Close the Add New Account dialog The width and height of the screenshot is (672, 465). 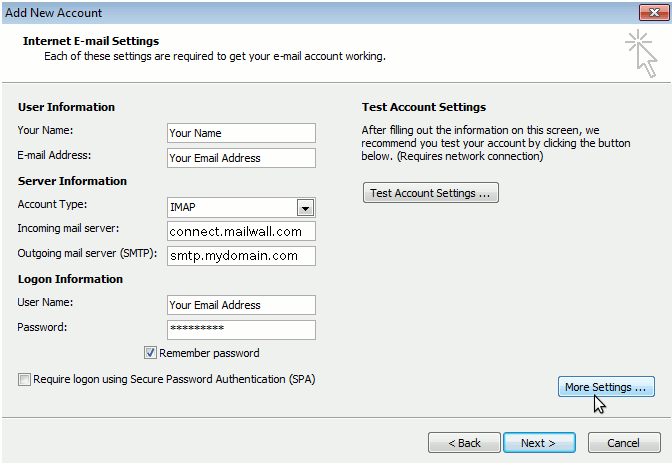[x=654, y=12]
